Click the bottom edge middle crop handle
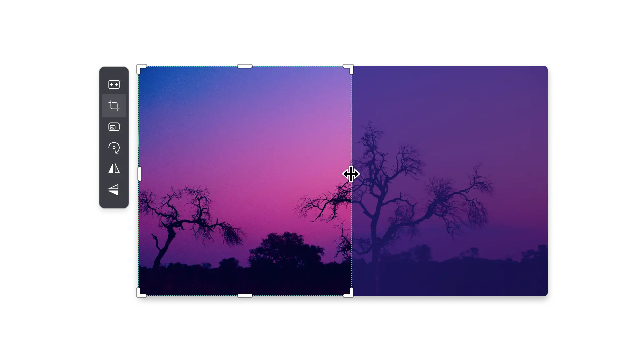The width and height of the screenshot is (644, 362). (245, 296)
